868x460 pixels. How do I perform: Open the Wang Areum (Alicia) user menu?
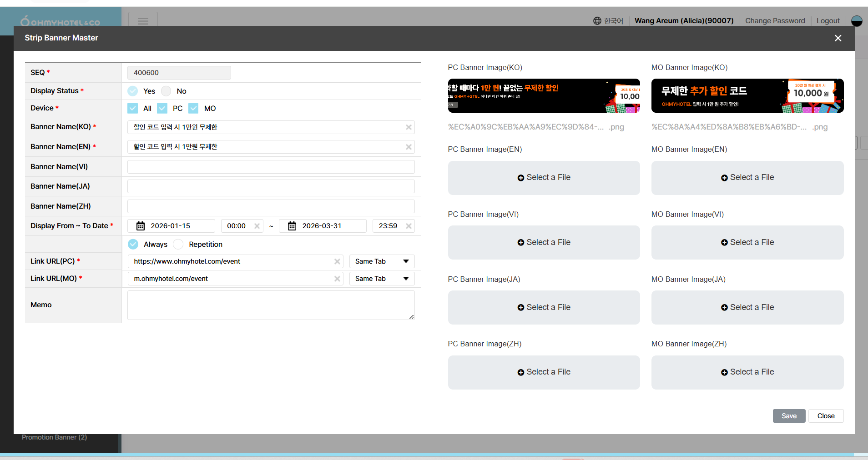click(684, 21)
